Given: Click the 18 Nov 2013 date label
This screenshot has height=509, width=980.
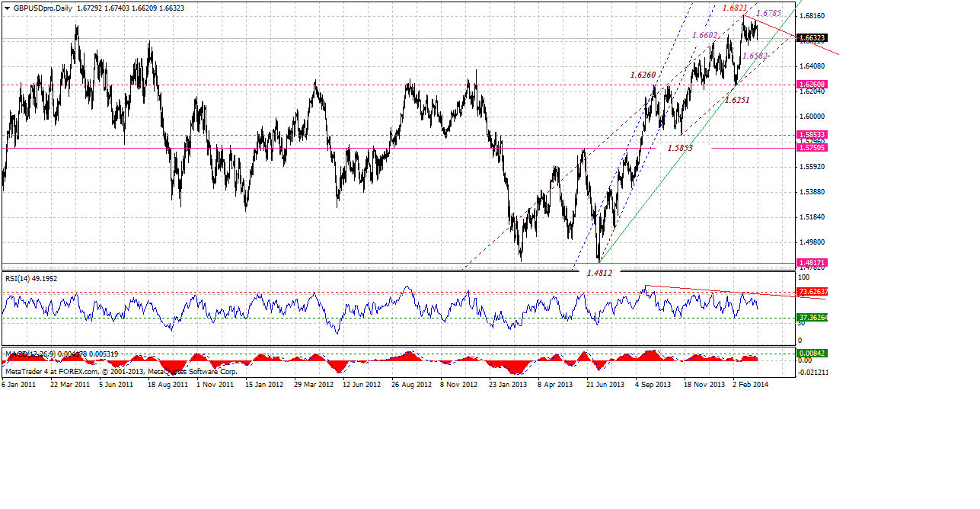Looking at the screenshot, I should pyautogui.click(x=704, y=385).
